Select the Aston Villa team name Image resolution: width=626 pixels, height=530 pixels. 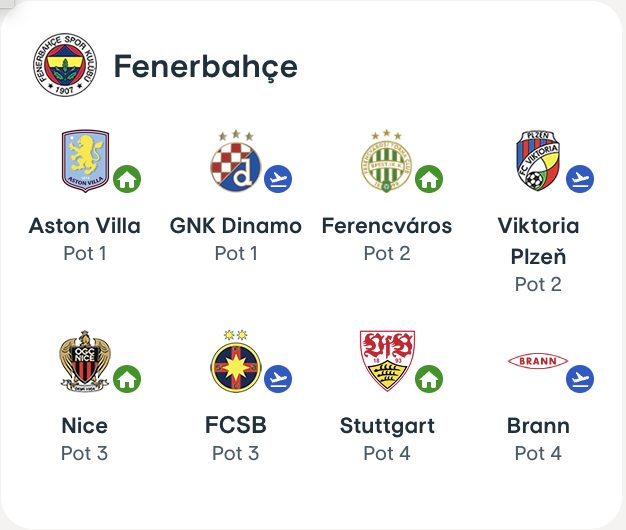point(85,226)
